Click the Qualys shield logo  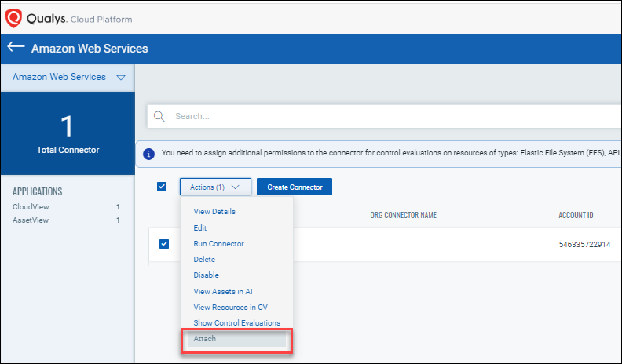click(13, 16)
